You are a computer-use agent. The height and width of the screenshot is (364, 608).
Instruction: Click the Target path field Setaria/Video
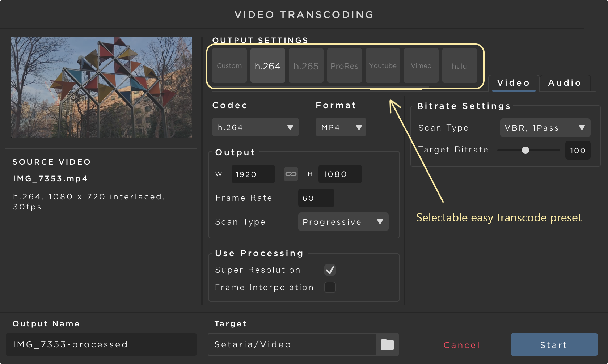pos(292,344)
